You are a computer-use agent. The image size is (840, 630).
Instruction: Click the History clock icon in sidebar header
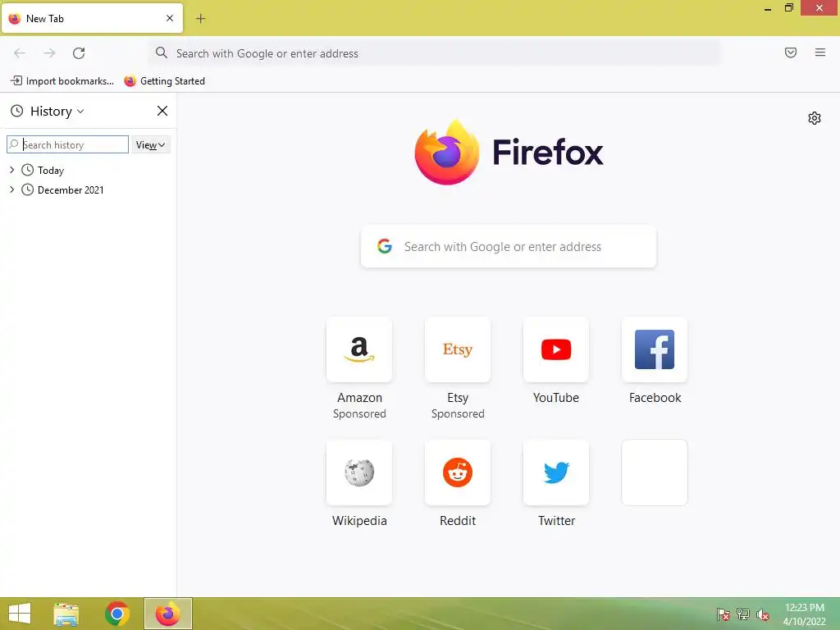(17, 111)
